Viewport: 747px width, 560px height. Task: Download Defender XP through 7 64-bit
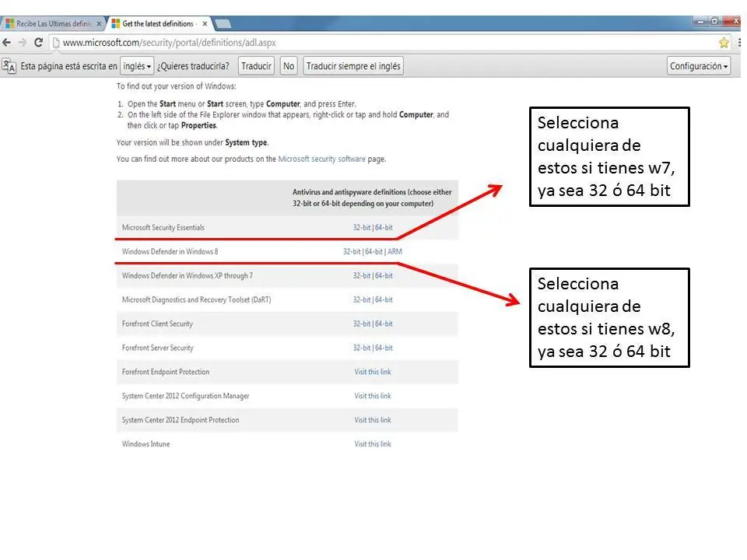[384, 275]
